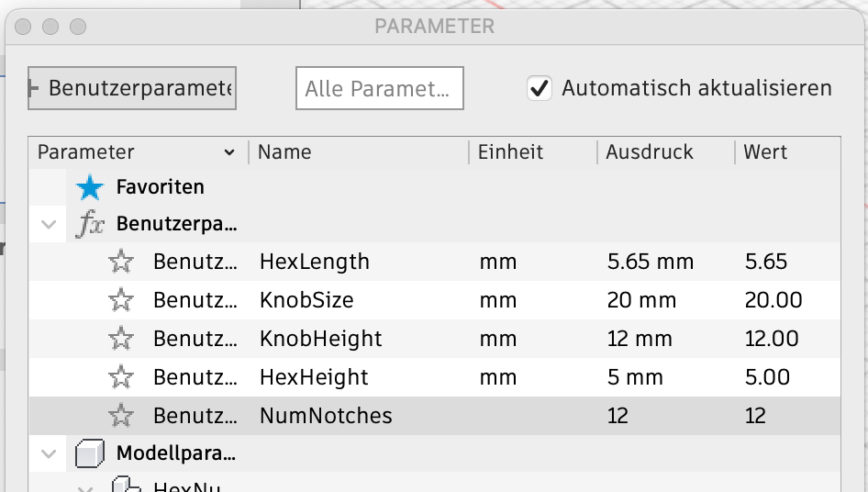This screenshot has width=868, height=492.
Task: Select the Benutzerpa... group label
Action: point(176,224)
